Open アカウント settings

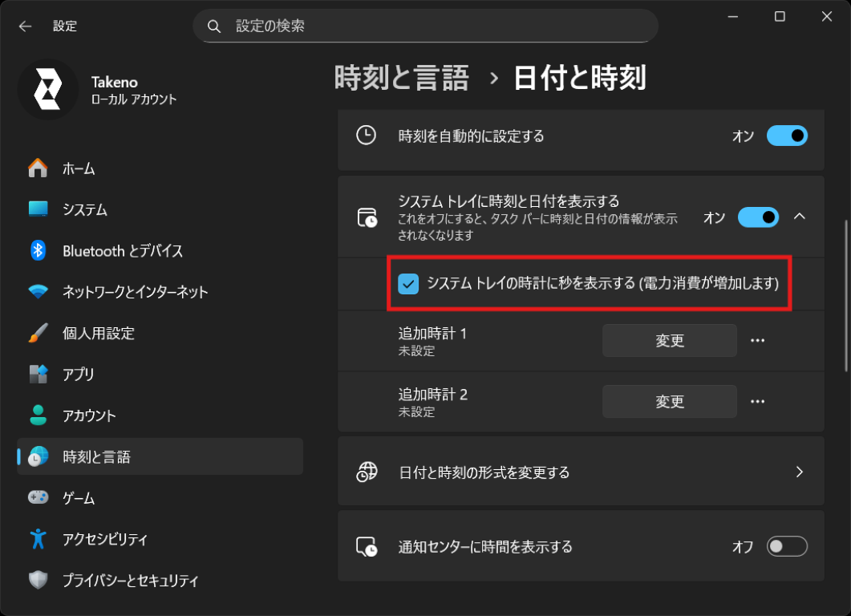(x=90, y=415)
